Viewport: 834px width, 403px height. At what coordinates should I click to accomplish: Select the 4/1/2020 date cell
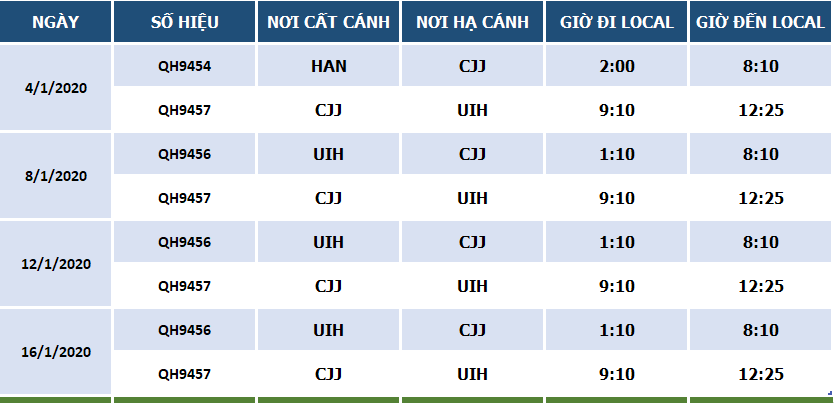click(56, 88)
